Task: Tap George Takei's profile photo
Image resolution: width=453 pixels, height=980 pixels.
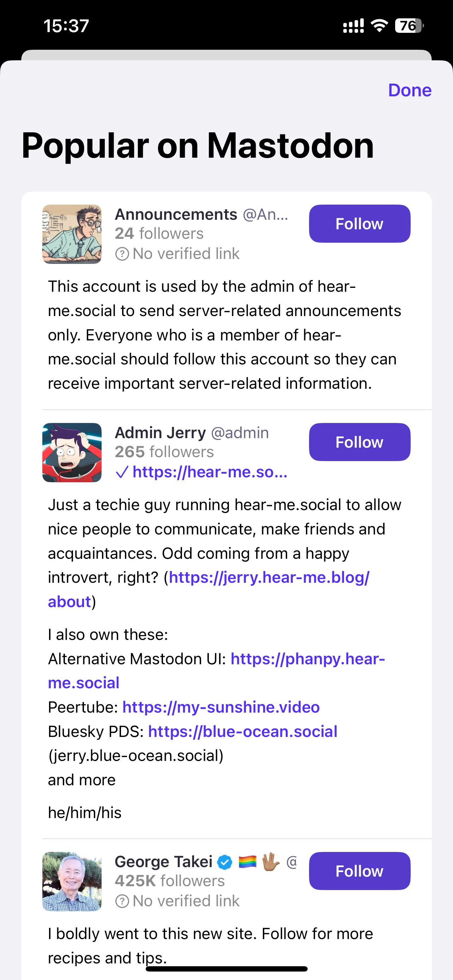Action: click(x=72, y=881)
